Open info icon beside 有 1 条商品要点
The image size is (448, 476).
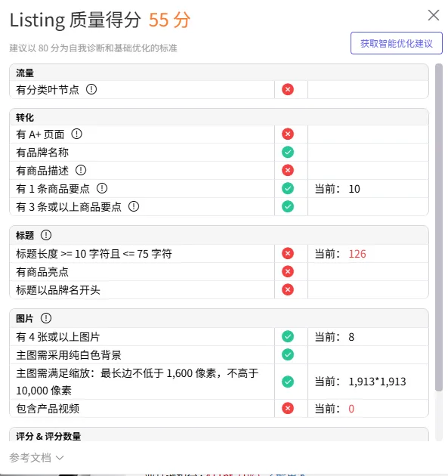102,188
